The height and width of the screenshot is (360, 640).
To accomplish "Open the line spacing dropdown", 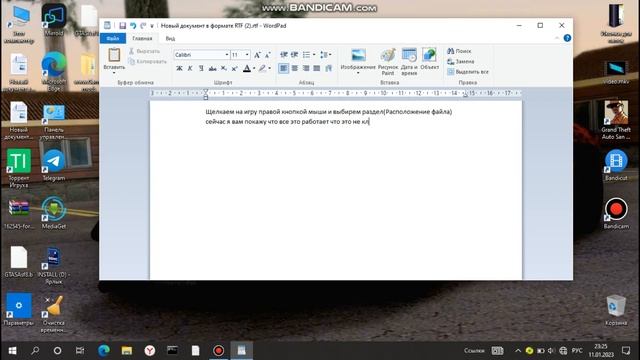I will point(325,54).
